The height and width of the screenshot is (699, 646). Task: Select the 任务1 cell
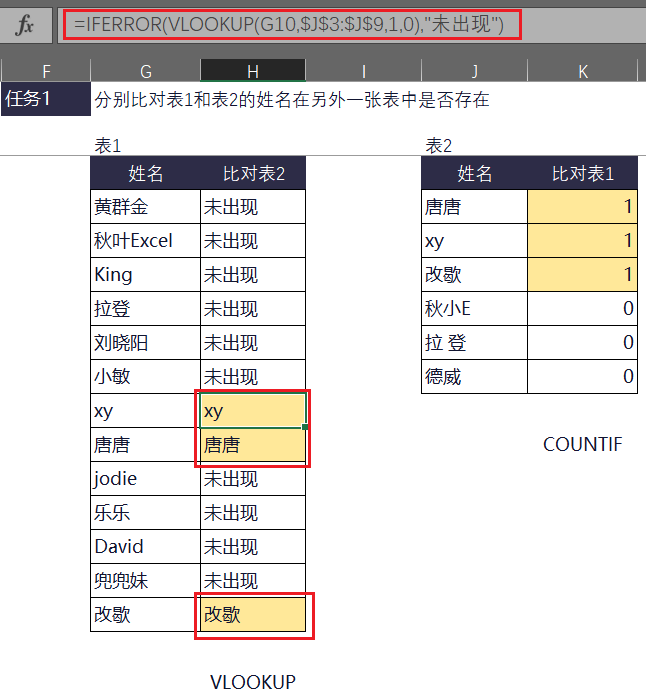46,99
